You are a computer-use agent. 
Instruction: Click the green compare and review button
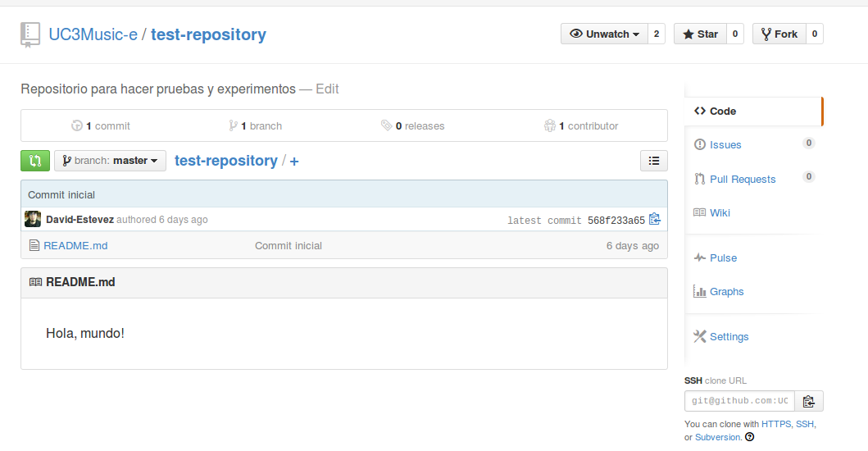point(35,161)
